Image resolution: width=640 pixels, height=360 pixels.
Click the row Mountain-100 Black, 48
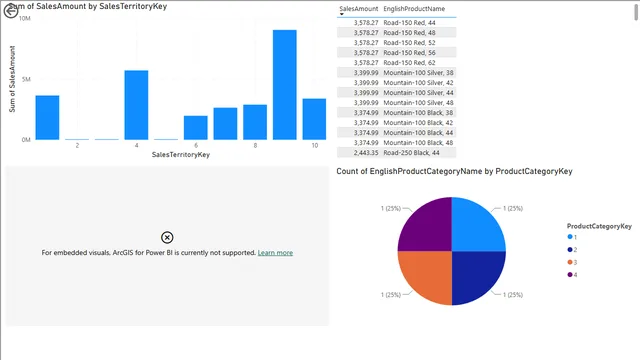click(396, 142)
